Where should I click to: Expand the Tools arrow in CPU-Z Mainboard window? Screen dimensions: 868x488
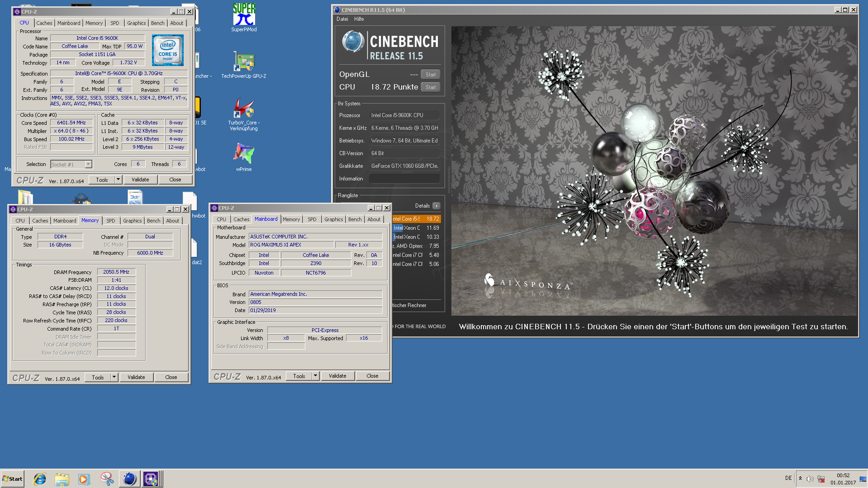315,376
